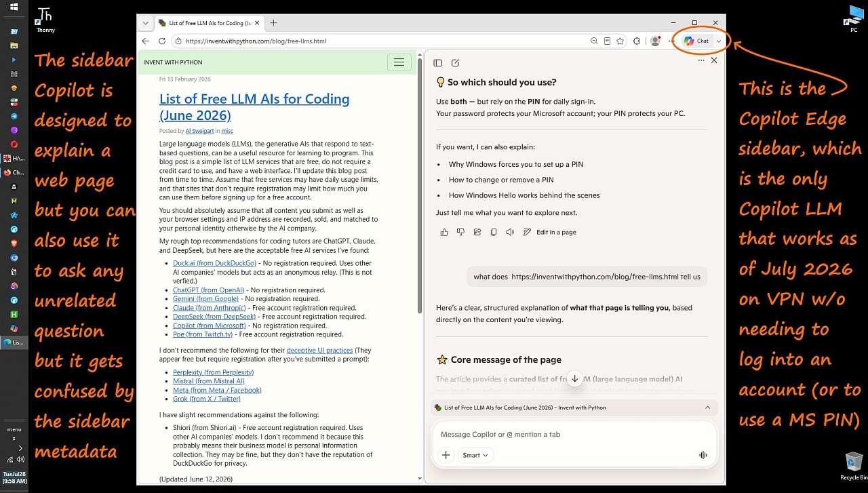Open the taskbar menu label
868x493 pixels.
coord(14,430)
